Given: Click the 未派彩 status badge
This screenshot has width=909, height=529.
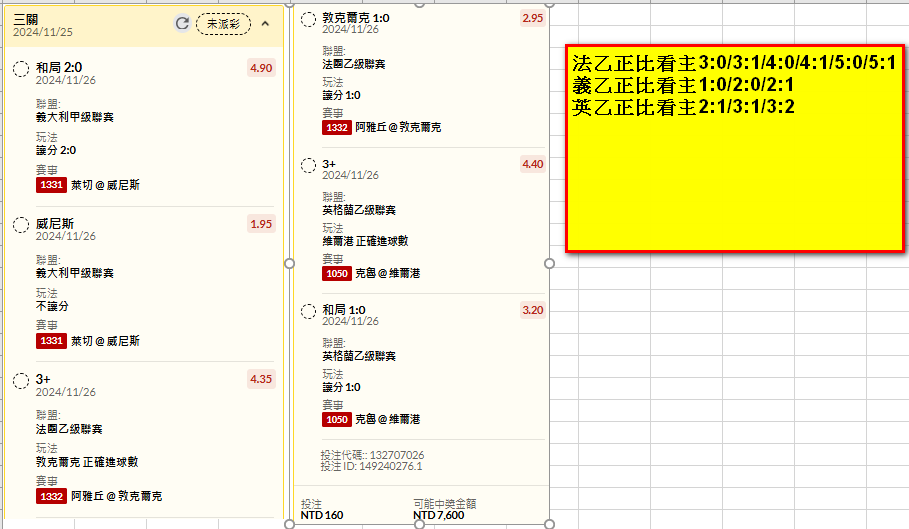Looking at the screenshot, I should (x=223, y=24).
